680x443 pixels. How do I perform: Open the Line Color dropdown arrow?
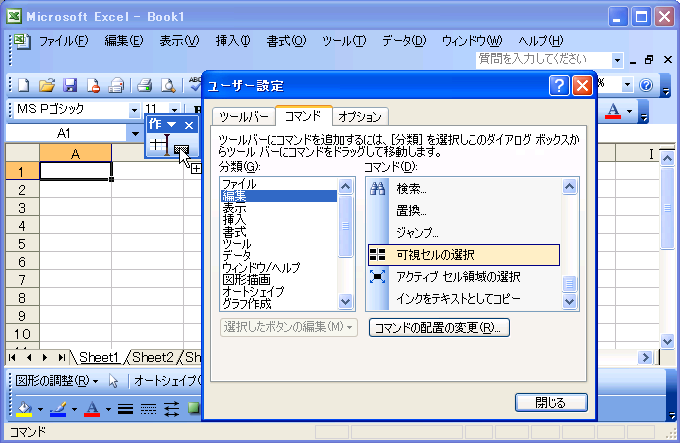74,409
